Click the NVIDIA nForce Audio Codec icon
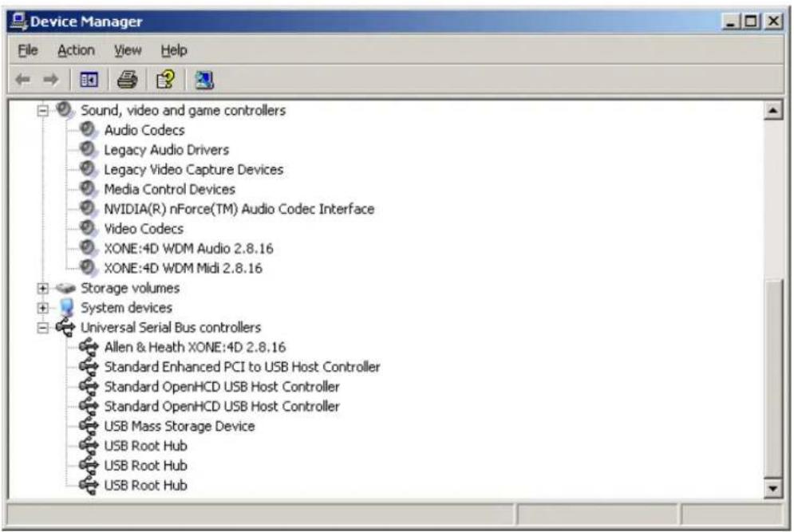 89,208
